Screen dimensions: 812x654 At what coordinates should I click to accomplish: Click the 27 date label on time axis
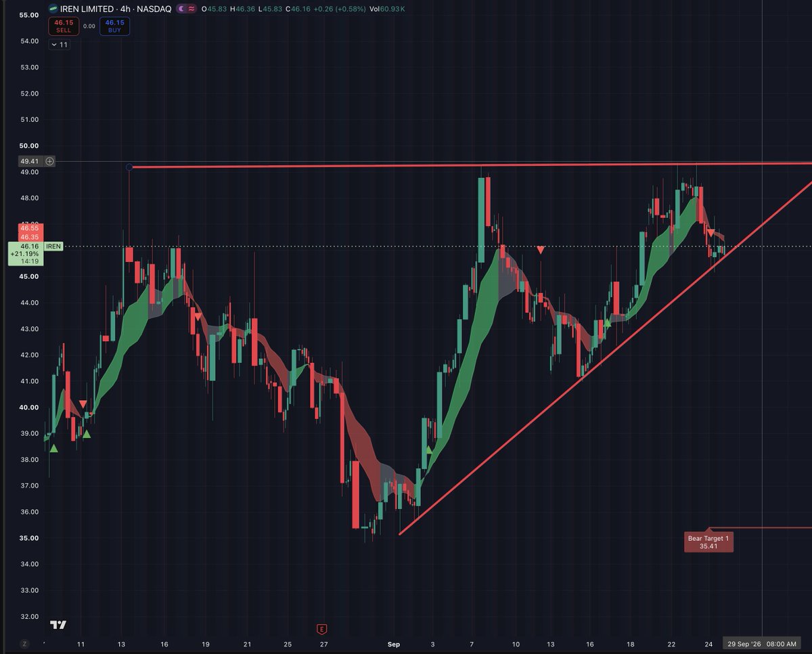click(323, 644)
